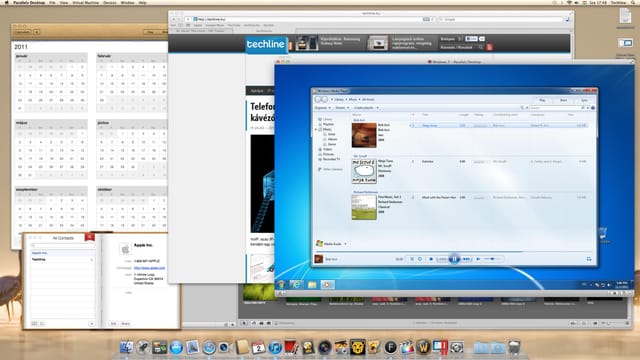640x360 pixels.
Task: Stop the track in Media Player
Action: point(431,259)
